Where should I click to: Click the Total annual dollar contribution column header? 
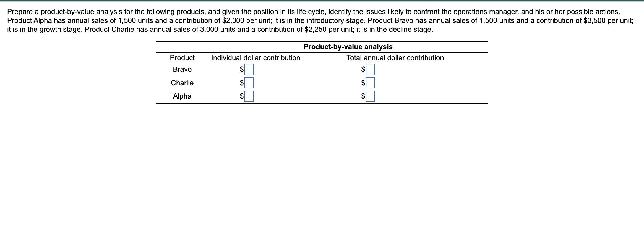tap(395, 58)
